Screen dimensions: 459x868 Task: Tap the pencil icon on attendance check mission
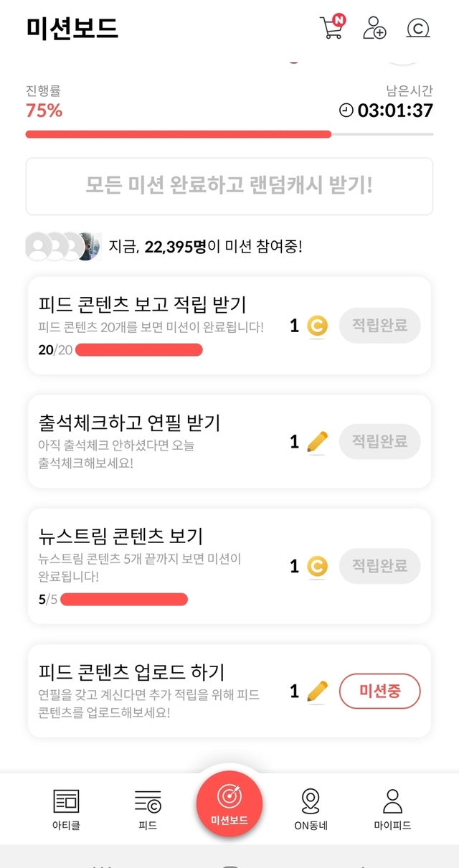pos(317,443)
